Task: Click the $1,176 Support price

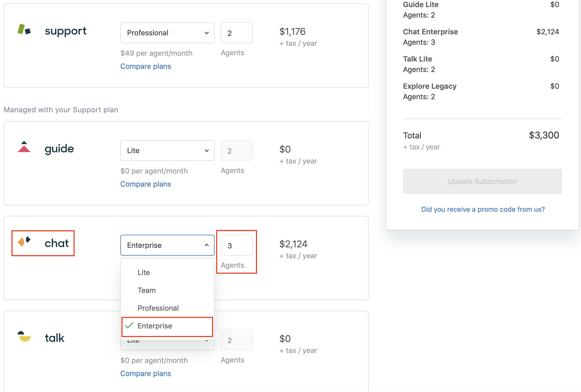Action: coord(292,32)
